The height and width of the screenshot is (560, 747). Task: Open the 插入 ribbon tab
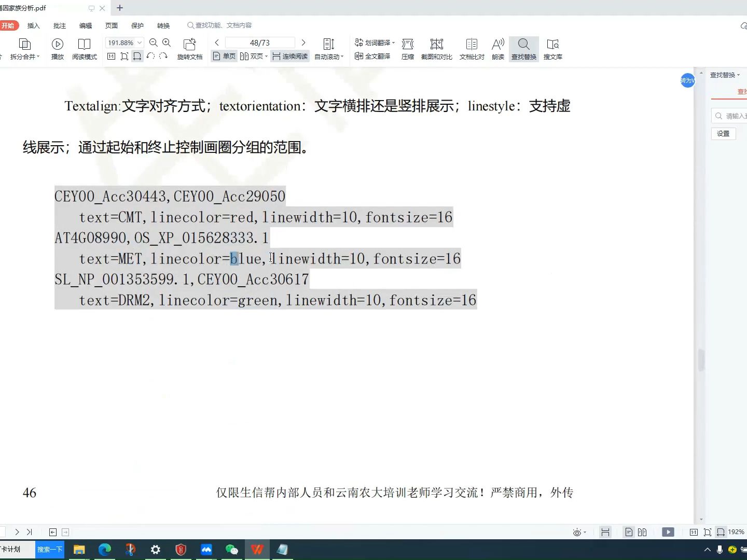(x=33, y=25)
